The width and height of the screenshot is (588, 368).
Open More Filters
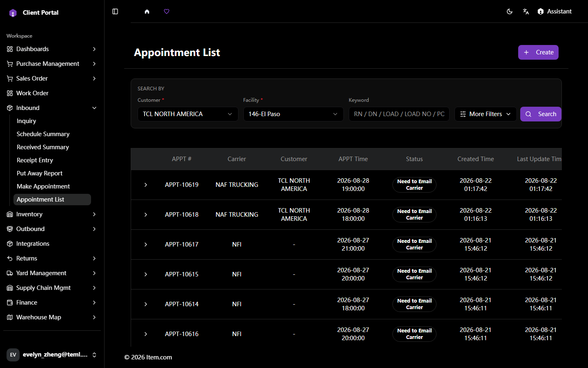[486, 114]
